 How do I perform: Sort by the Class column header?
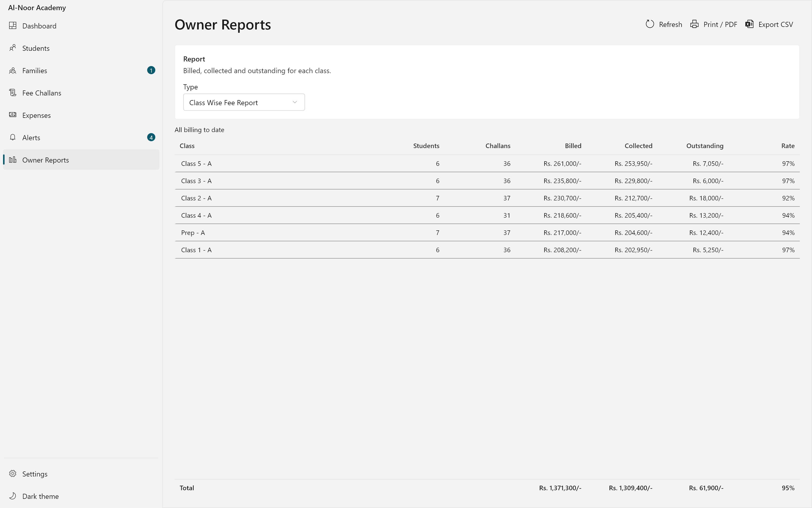coord(187,146)
